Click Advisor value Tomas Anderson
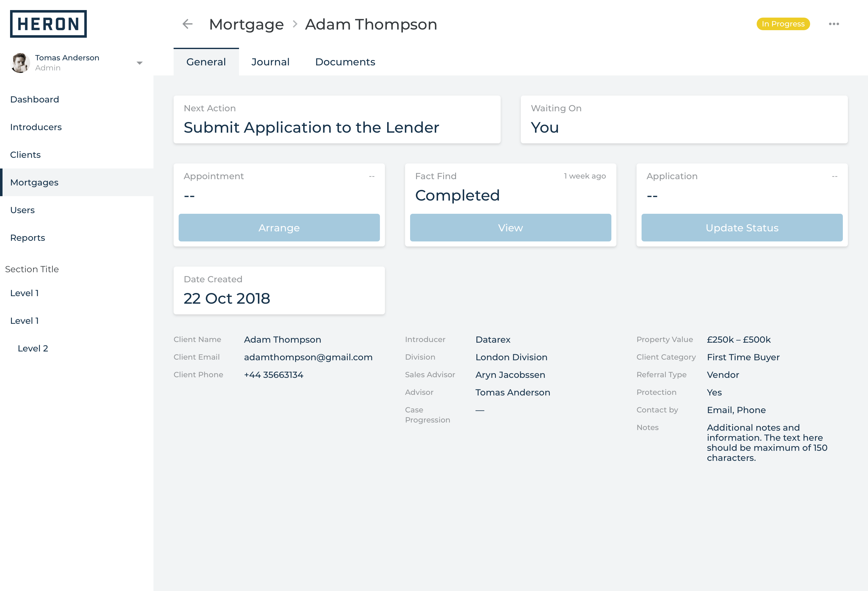This screenshot has width=868, height=591. [512, 392]
